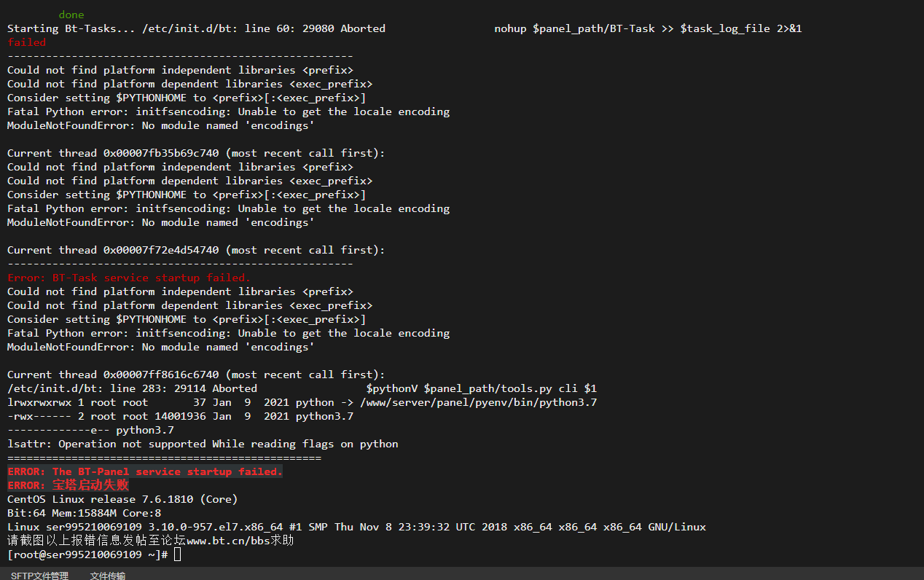The image size is (924, 580).
Task: Open the SFTP文件管理 tab
Action: [x=39, y=576]
